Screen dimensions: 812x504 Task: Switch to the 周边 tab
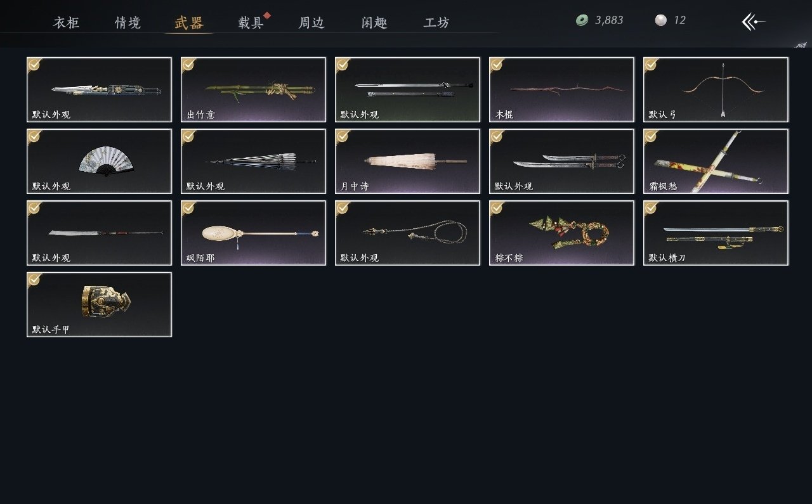tap(311, 23)
